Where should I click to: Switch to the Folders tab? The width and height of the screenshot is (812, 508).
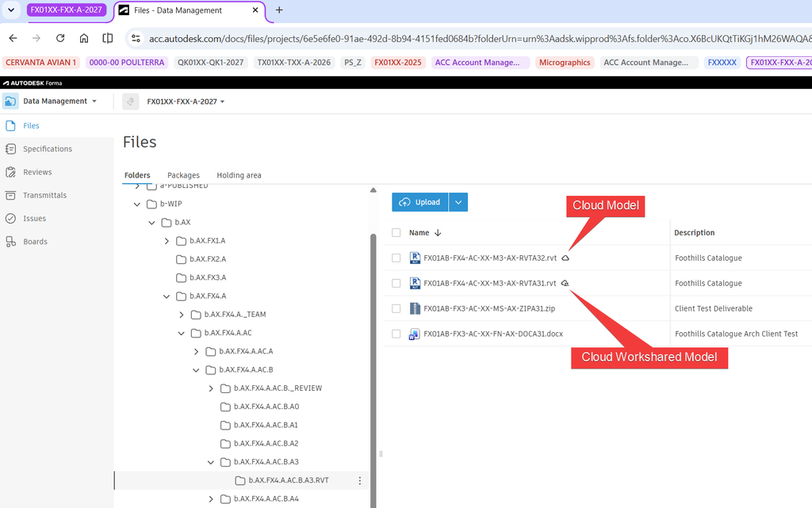coord(137,175)
